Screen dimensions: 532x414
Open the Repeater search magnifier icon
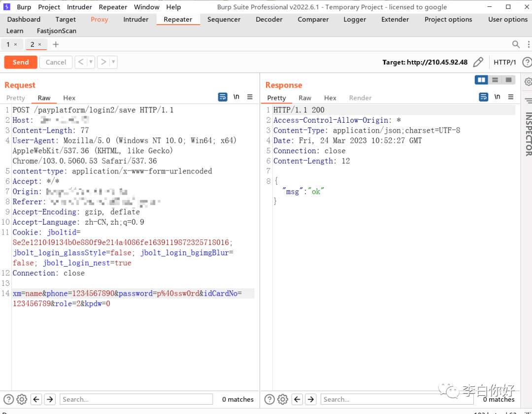[516, 44]
